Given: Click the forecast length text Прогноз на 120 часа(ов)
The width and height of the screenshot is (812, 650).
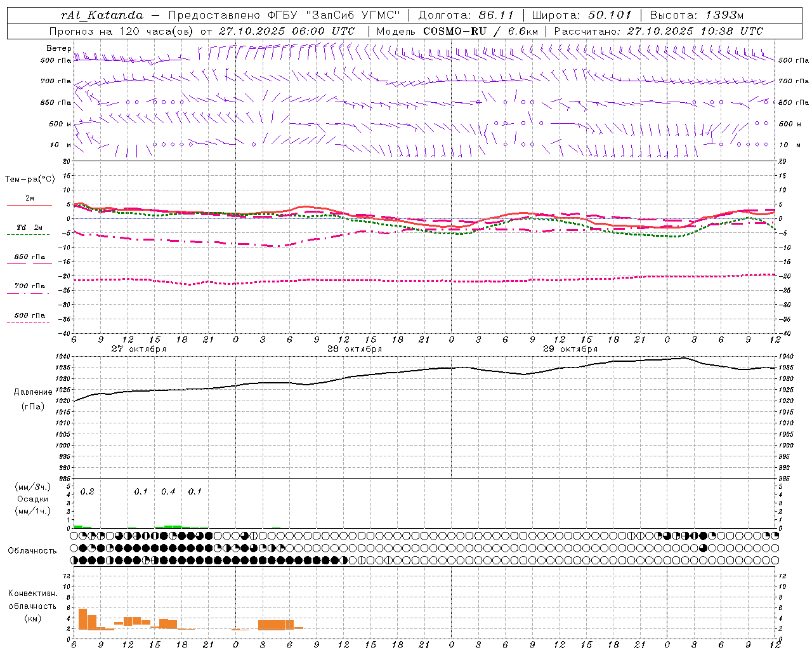Looking at the screenshot, I should coord(122,31).
